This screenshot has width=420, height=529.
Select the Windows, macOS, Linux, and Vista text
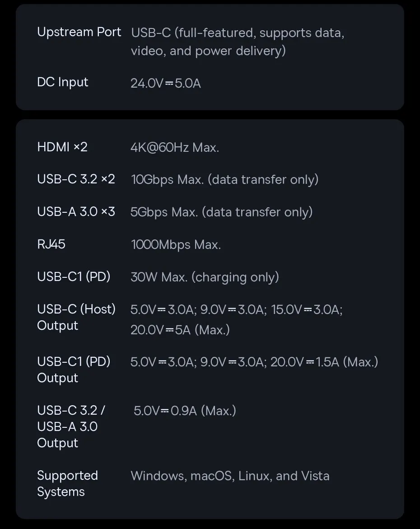[230, 476]
